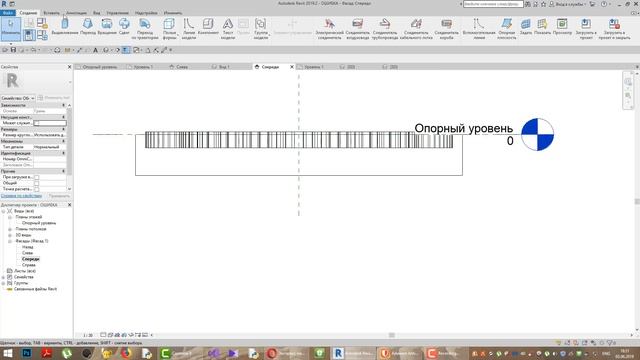640x360 pixels.
Task: Expand the 3D виды tree node
Action: (x=10, y=235)
